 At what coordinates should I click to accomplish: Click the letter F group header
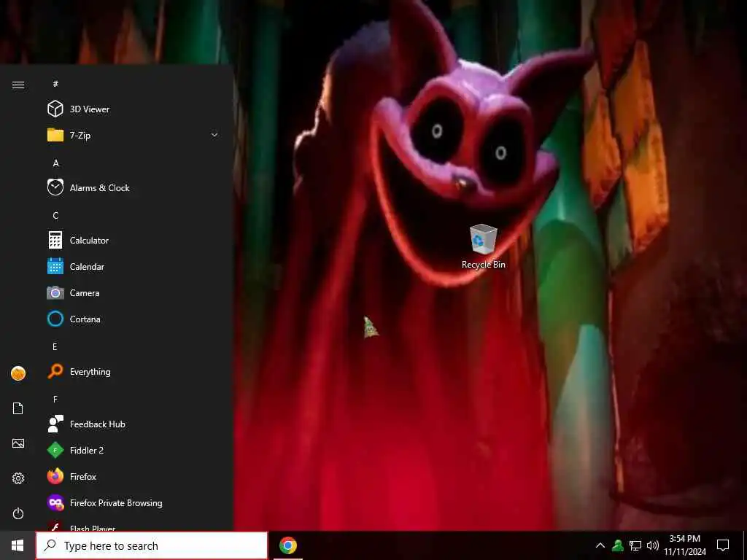coord(55,399)
